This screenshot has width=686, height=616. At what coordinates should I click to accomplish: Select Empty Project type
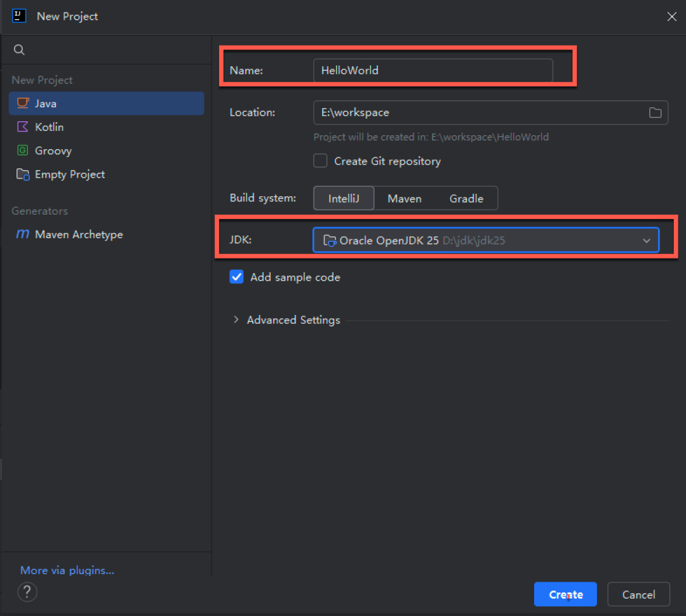click(106, 174)
